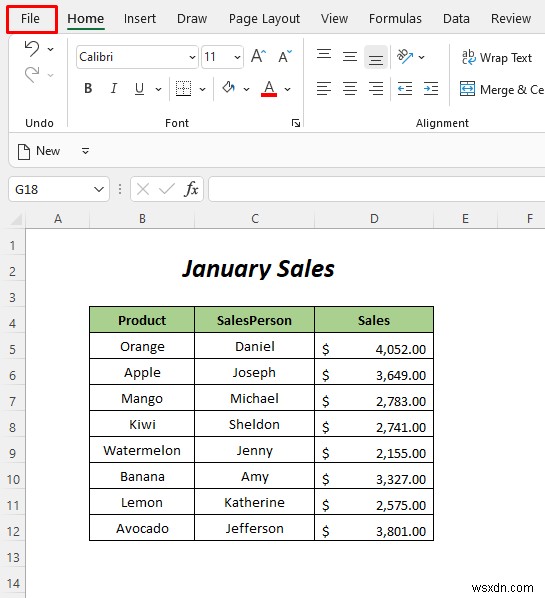Select the SalesPerson header cell
545x598 pixels.
(254, 320)
